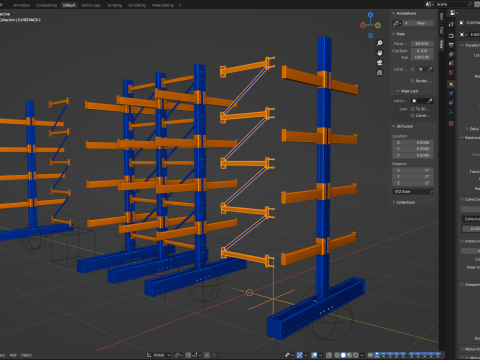
Task: Open the Scripting workspace tab
Action: pos(115,5)
